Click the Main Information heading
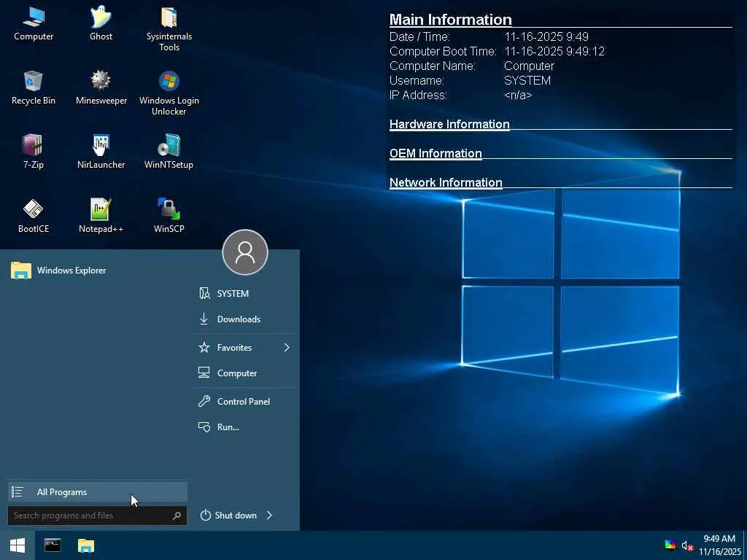Image resolution: width=747 pixels, height=560 pixels. pyautogui.click(x=450, y=20)
